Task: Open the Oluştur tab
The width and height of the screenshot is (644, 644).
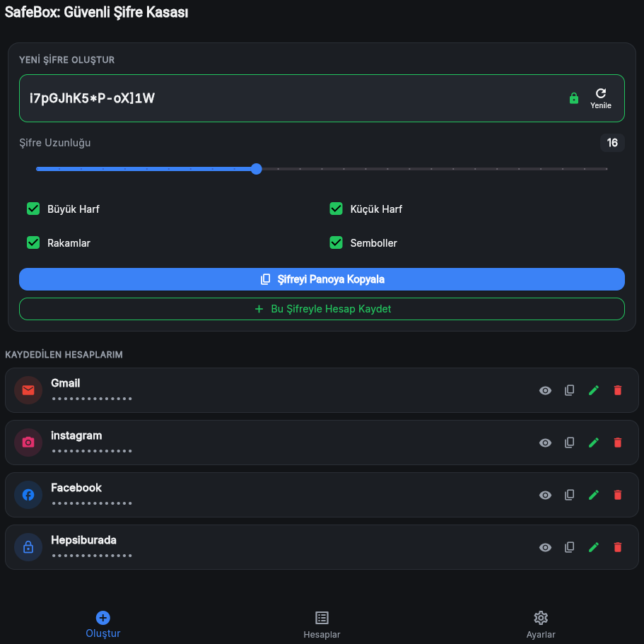Action: pyautogui.click(x=103, y=624)
